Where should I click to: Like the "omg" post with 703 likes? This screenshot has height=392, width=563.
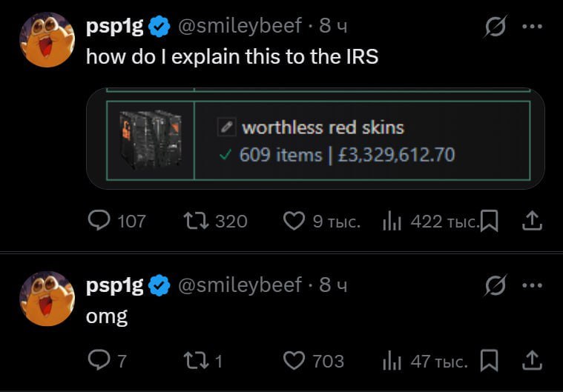click(x=295, y=361)
